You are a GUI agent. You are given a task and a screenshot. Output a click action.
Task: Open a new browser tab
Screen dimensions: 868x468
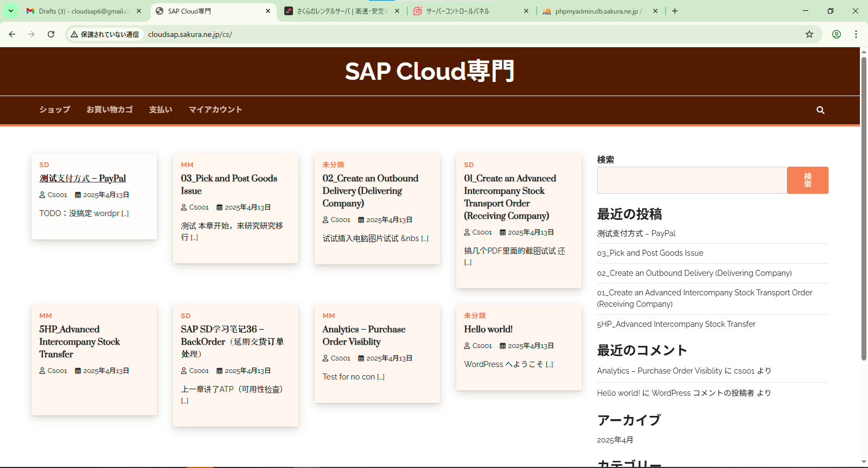point(675,11)
